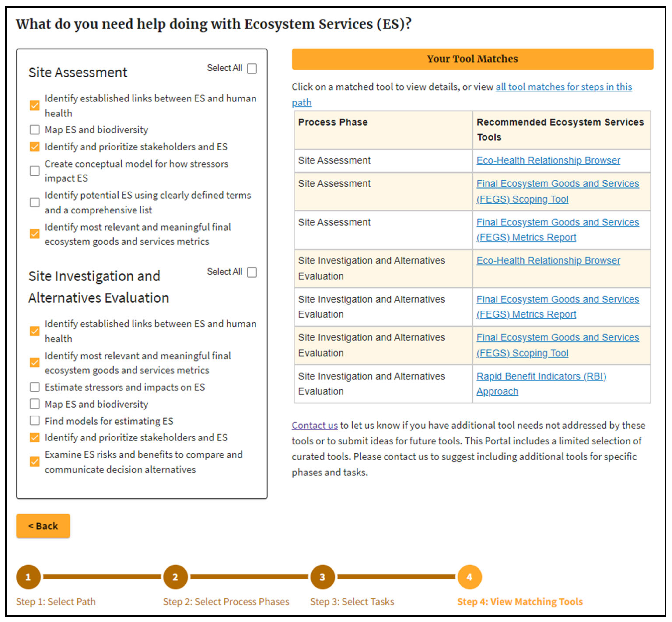Open all tool matches for steps link
The image size is (672, 622).
tap(563, 87)
